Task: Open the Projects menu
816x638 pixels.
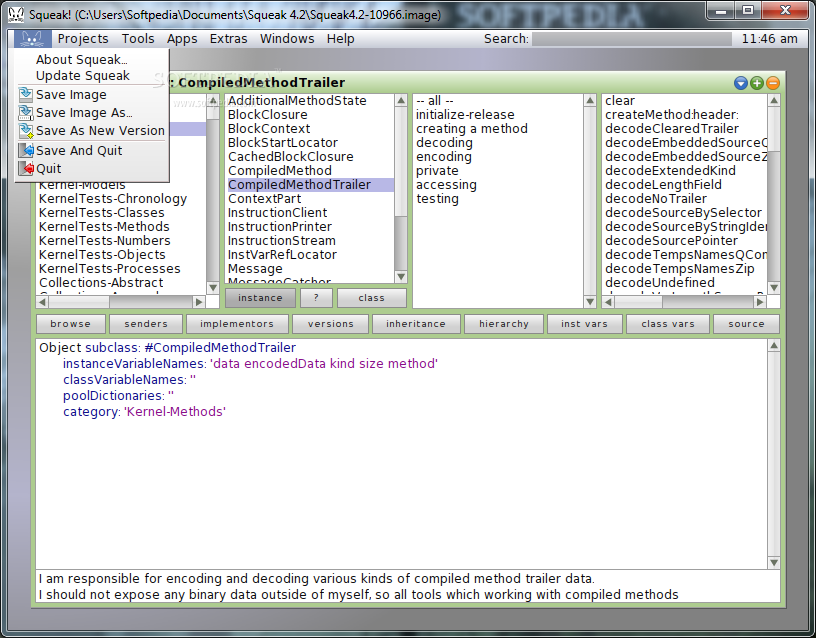Action: [83, 39]
